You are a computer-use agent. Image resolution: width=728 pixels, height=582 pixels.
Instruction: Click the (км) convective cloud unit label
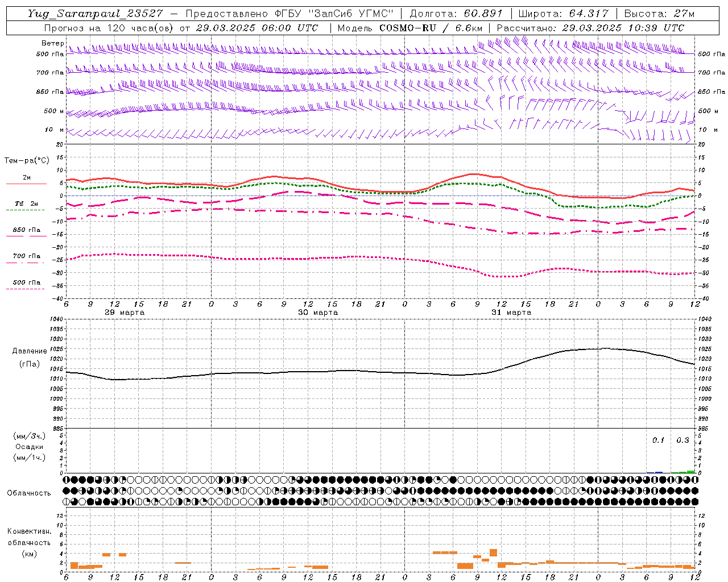29,554
